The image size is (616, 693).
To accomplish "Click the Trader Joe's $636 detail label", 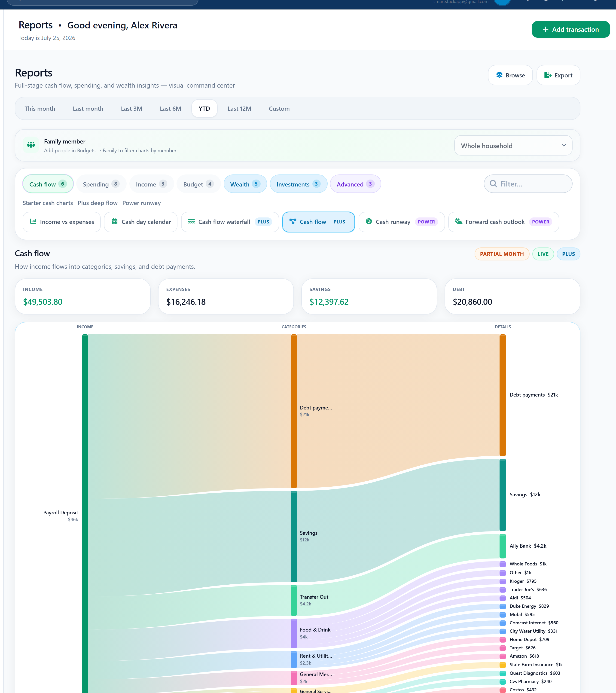I will click(x=528, y=589).
